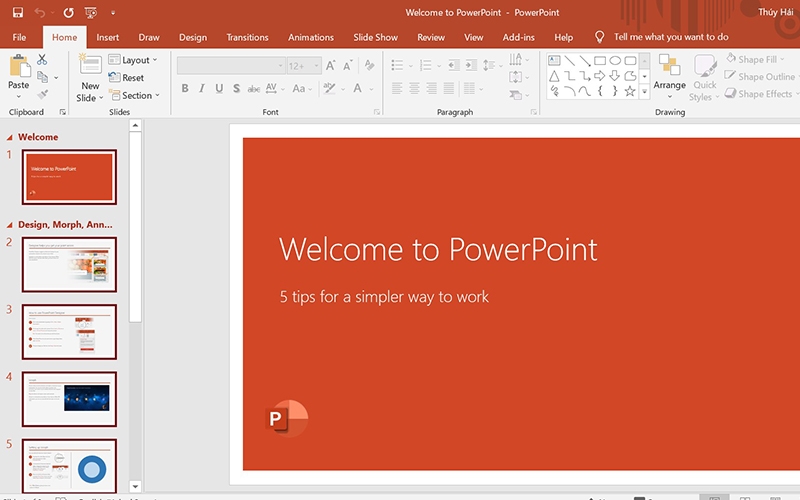Switch to the Transitions tab
The image size is (800, 500).
tap(247, 37)
